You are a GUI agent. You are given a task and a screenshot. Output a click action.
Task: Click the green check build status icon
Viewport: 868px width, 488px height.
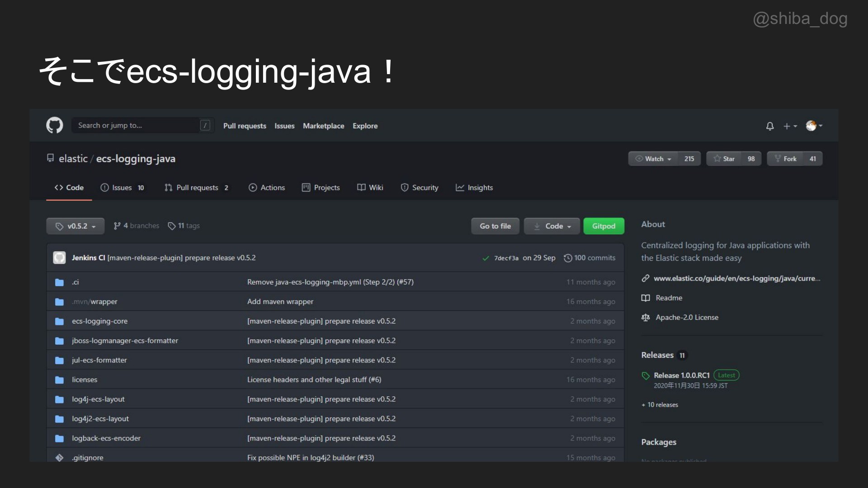pos(486,258)
